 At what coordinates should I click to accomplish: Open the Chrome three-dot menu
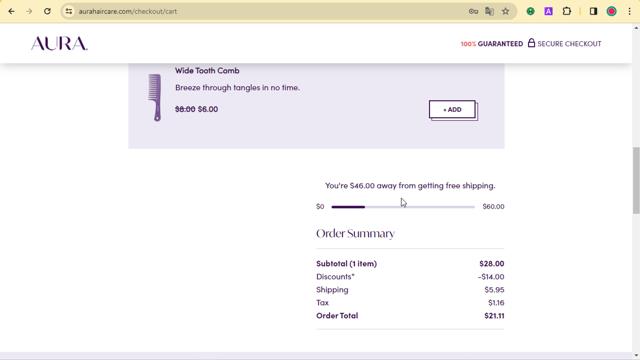pyautogui.click(x=629, y=11)
